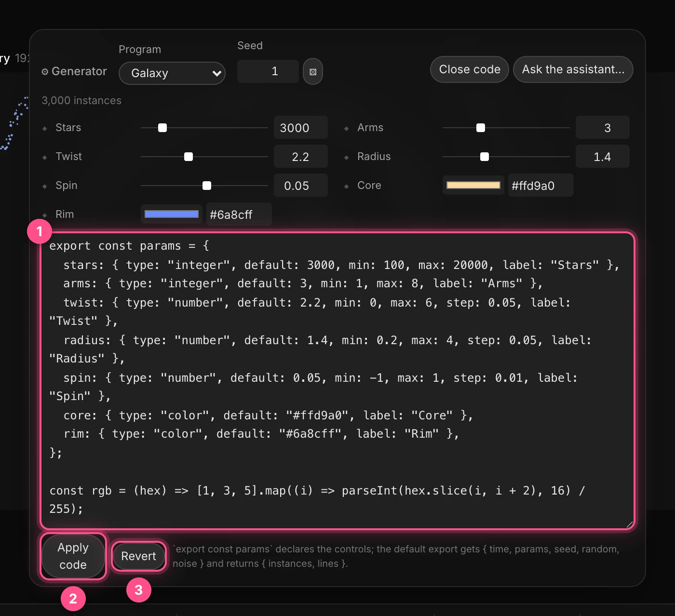Click the "Program" label

pyautogui.click(x=140, y=50)
